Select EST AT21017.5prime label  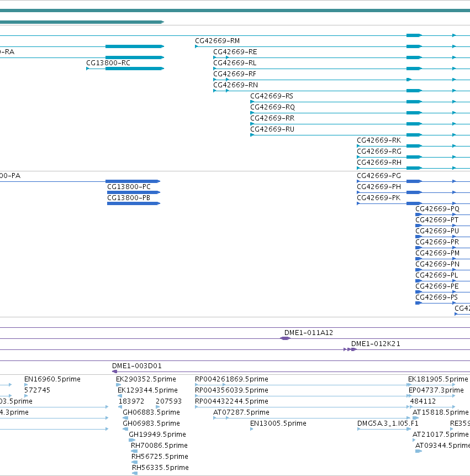tap(441, 435)
